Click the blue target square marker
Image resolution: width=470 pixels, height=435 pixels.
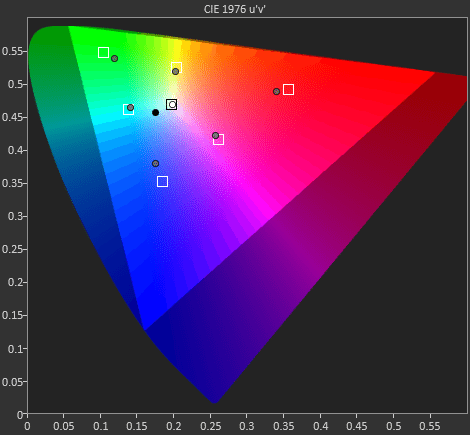[162, 181]
